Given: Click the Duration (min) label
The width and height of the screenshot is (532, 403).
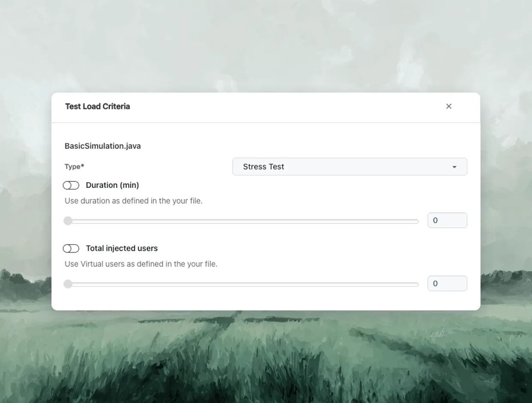Looking at the screenshot, I should point(112,185).
